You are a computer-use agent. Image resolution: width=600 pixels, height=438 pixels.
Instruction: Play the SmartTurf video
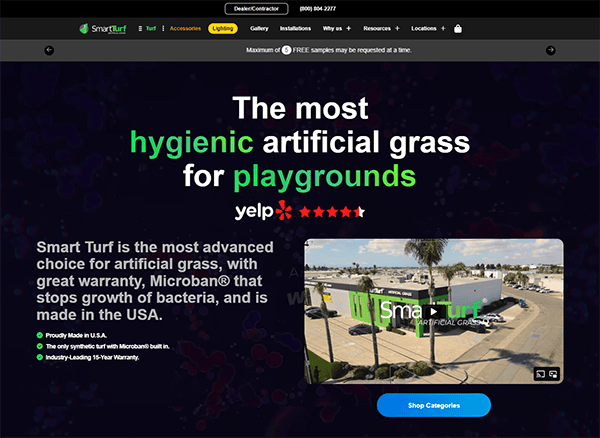point(434,311)
